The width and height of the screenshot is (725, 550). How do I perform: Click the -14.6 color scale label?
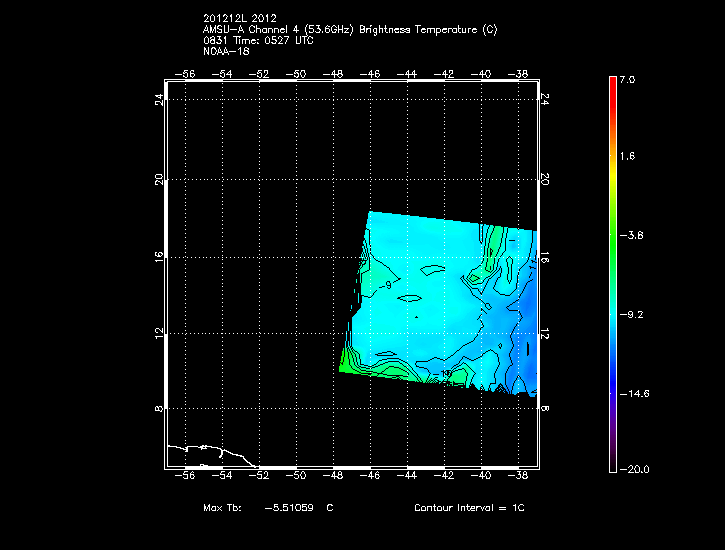click(635, 393)
